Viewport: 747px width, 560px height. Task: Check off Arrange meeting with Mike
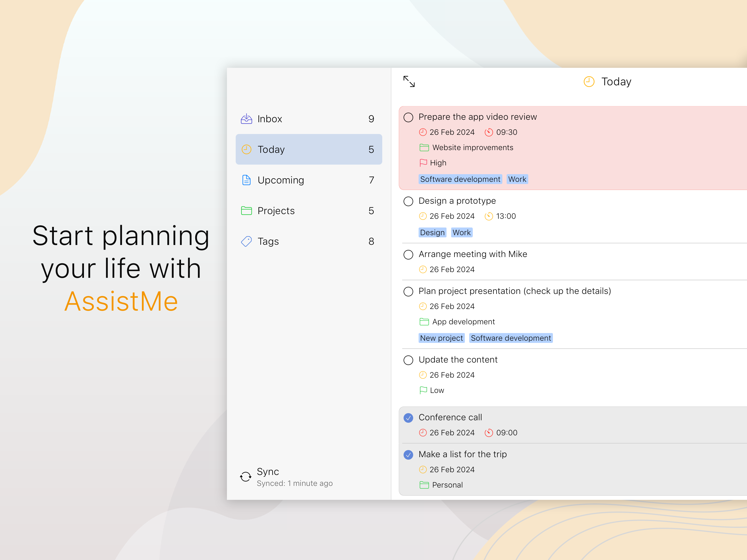click(x=408, y=255)
